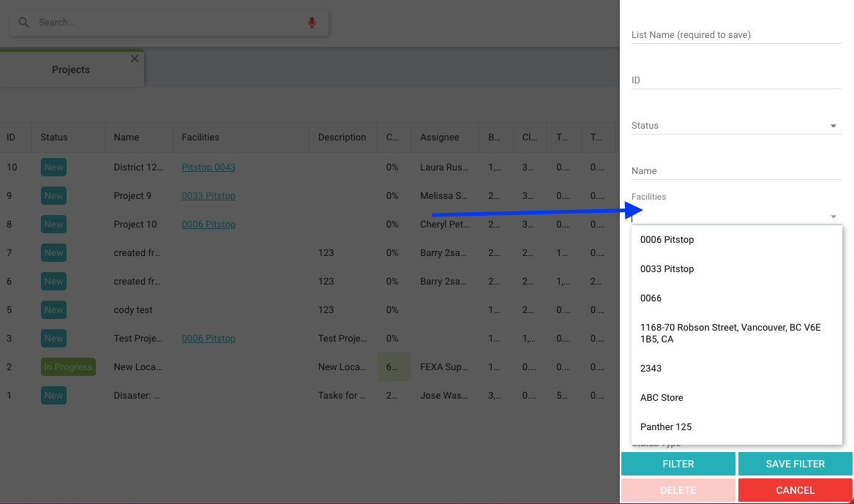This screenshot has height=504, width=854.
Task: Select the '0066' facility option
Action: (651, 298)
